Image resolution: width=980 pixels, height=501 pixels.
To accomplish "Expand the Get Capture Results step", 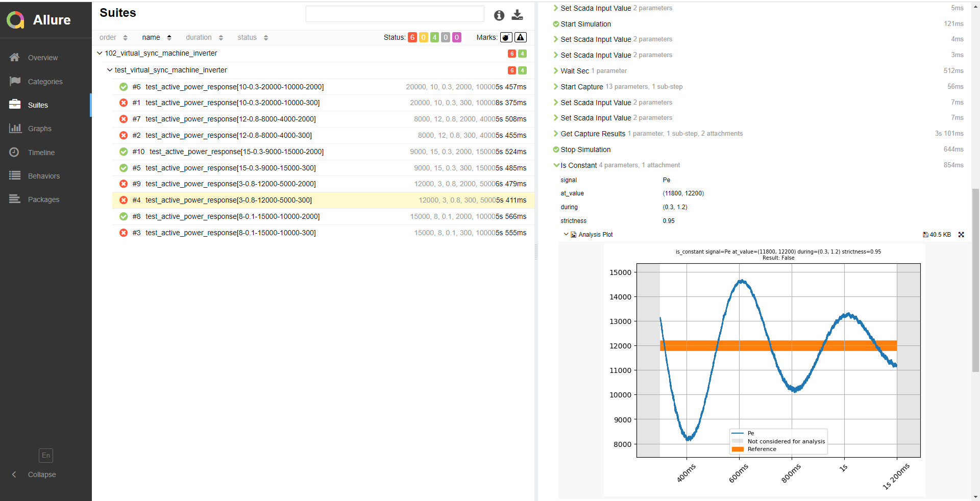I will pyautogui.click(x=556, y=134).
